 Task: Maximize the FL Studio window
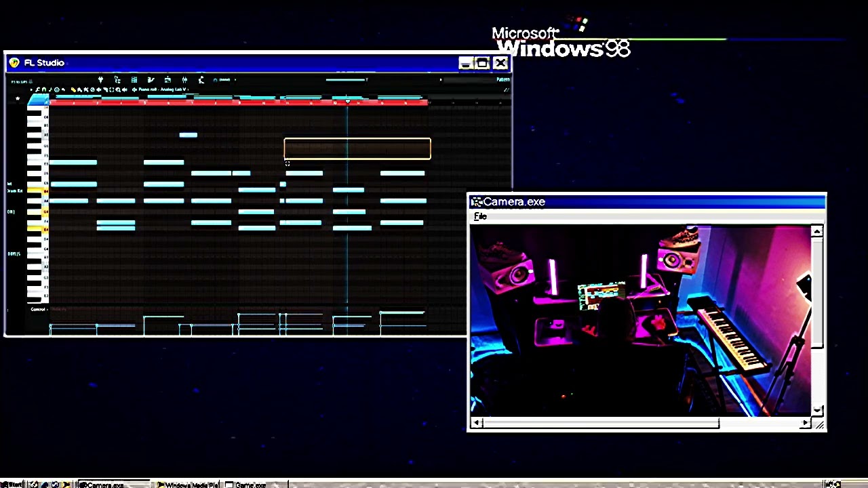(482, 63)
